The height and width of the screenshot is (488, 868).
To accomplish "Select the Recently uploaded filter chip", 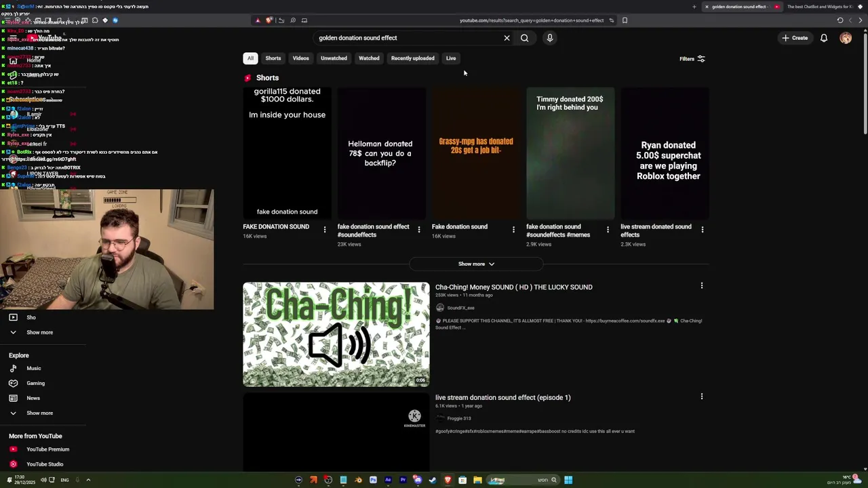I will 412,58.
